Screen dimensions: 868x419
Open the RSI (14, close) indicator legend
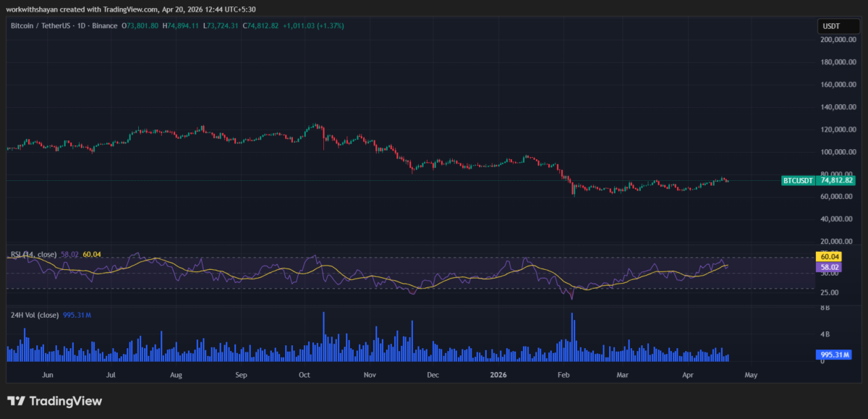[x=33, y=254]
